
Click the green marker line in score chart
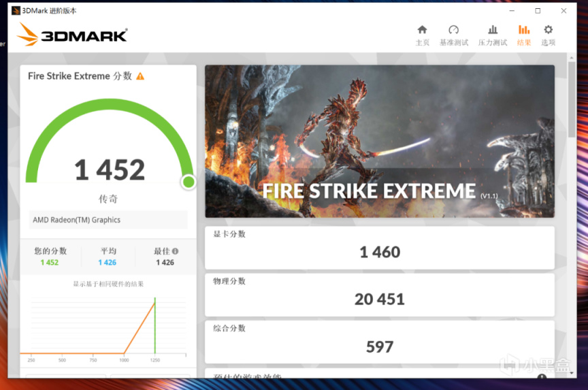click(155, 325)
